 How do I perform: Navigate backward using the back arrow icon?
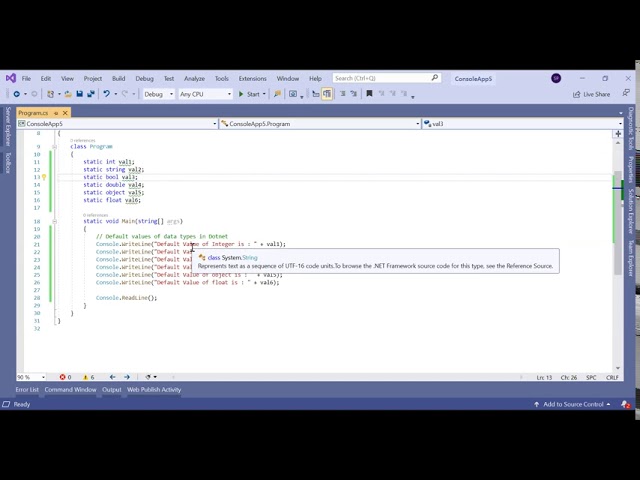pyautogui.click(x=17, y=94)
